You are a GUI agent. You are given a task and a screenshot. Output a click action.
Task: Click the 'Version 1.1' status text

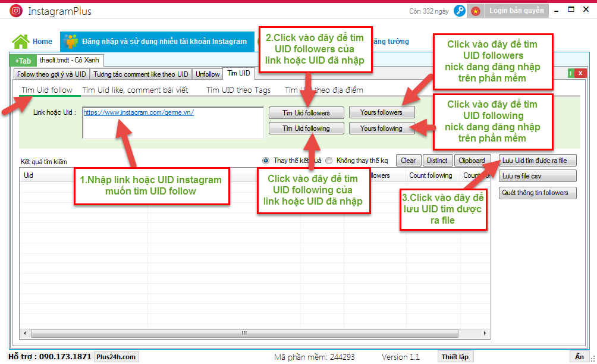pyautogui.click(x=401, y=357)
